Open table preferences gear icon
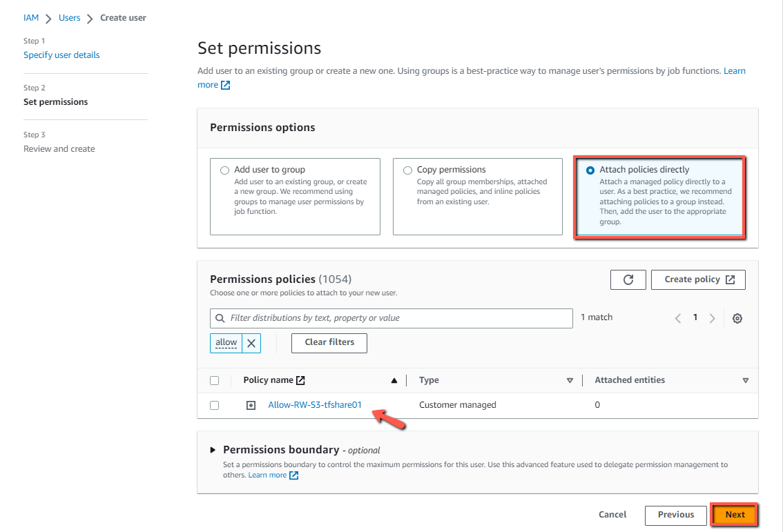The width and height of the screenshot is (783, 532). point(737,318)
